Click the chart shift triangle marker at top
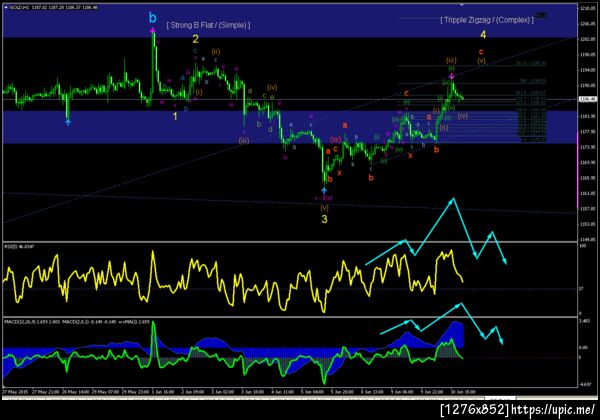 point(462,5)
